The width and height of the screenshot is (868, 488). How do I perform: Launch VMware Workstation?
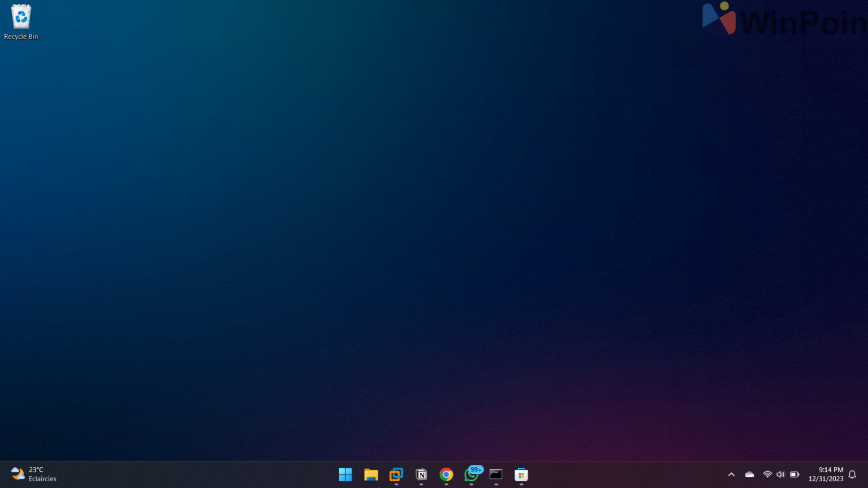click(396, 475)
